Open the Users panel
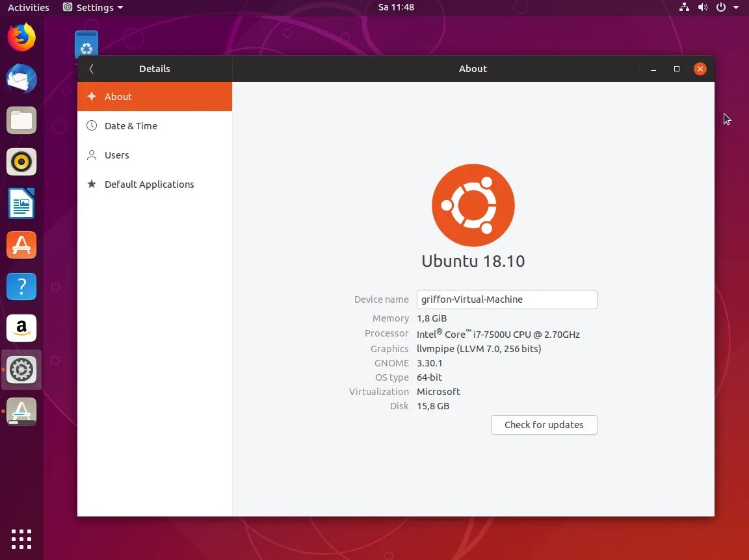749x560 pixels. (155, 155)
